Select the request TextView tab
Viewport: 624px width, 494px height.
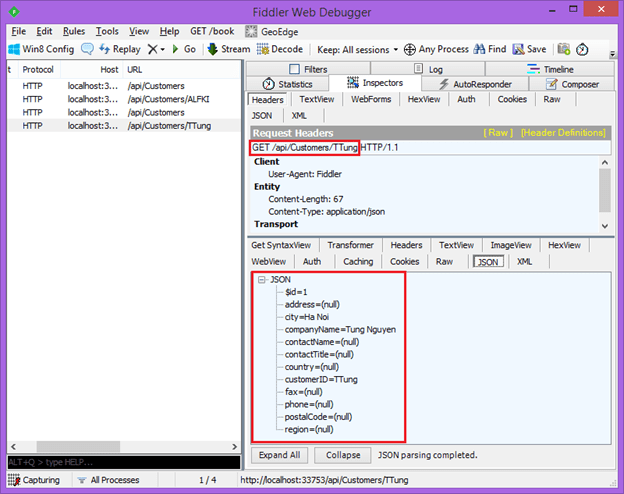tap(317, 99)
